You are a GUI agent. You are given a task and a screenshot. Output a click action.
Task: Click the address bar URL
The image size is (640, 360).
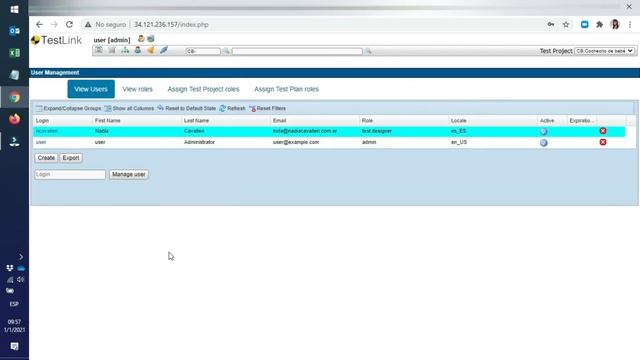tap(171, 24)
